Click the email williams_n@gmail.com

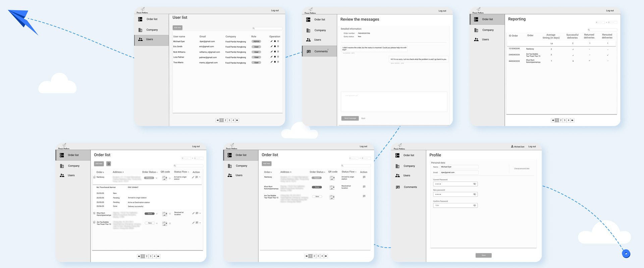pos(210,52)
